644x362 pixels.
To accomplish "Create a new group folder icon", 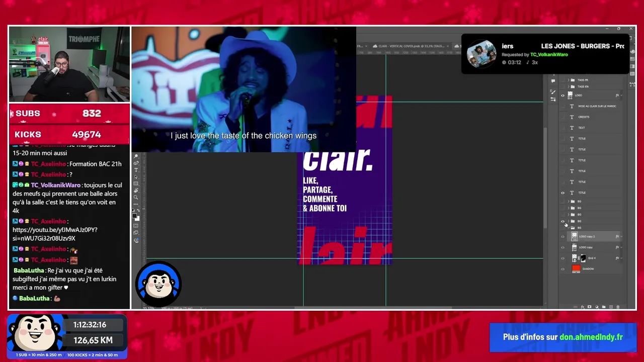I will click(604, 307).
